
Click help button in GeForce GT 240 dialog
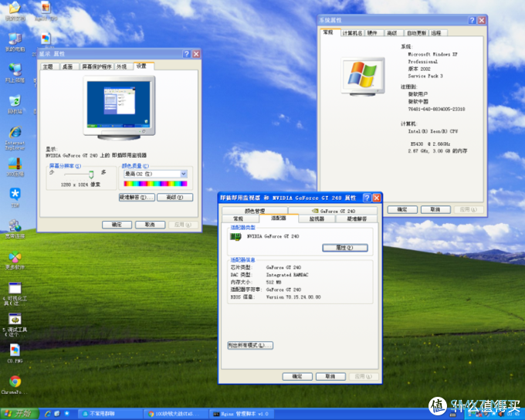(367, 198)
